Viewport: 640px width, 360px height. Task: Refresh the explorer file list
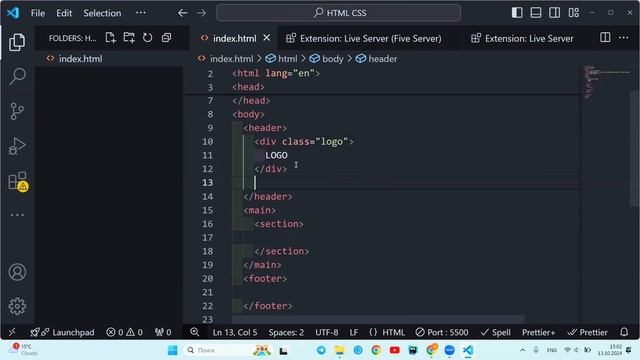[x=147, y=38]
